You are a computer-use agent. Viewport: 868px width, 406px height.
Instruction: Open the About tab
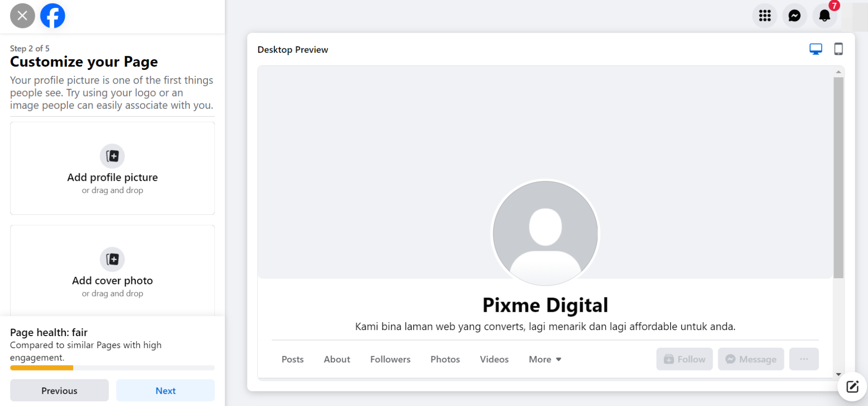click(x=337, y=360)
